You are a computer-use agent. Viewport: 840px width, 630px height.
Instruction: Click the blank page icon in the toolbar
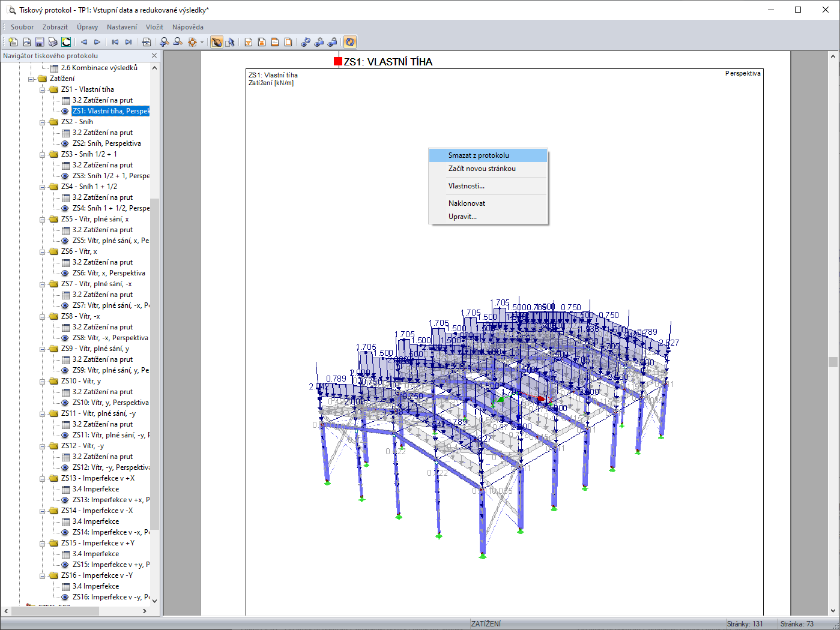pyautogui.click(x=288, y=42)
